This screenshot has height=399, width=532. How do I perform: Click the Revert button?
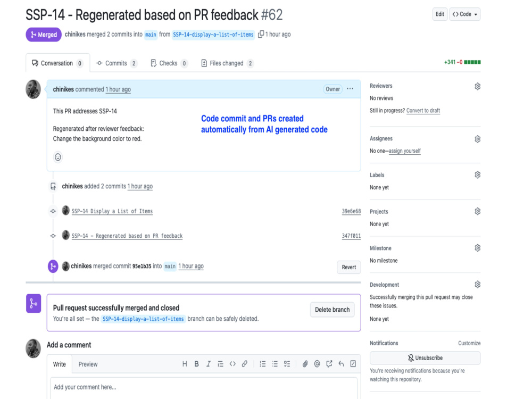[349, 267]
